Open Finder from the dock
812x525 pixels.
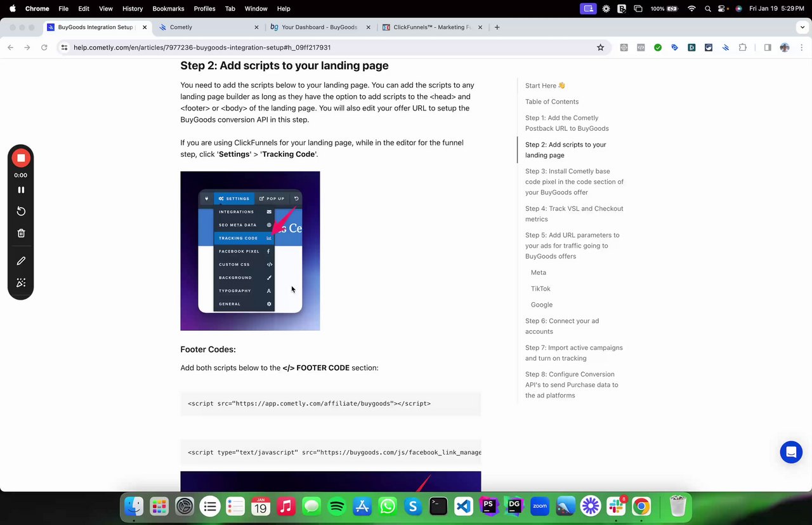[x=134, y=506]
